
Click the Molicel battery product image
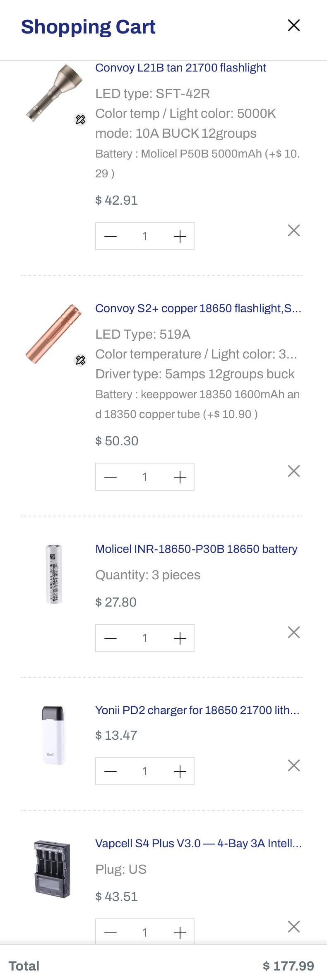tap(53, 574)
